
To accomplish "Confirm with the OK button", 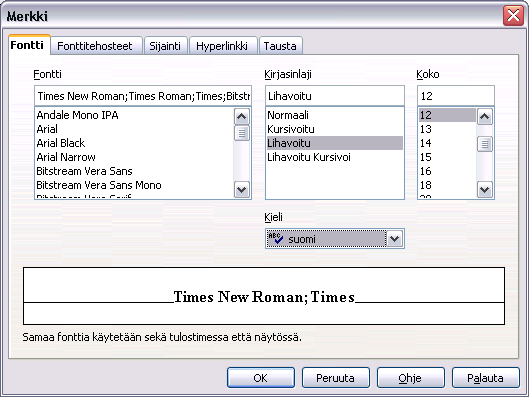I will [260, 378].
